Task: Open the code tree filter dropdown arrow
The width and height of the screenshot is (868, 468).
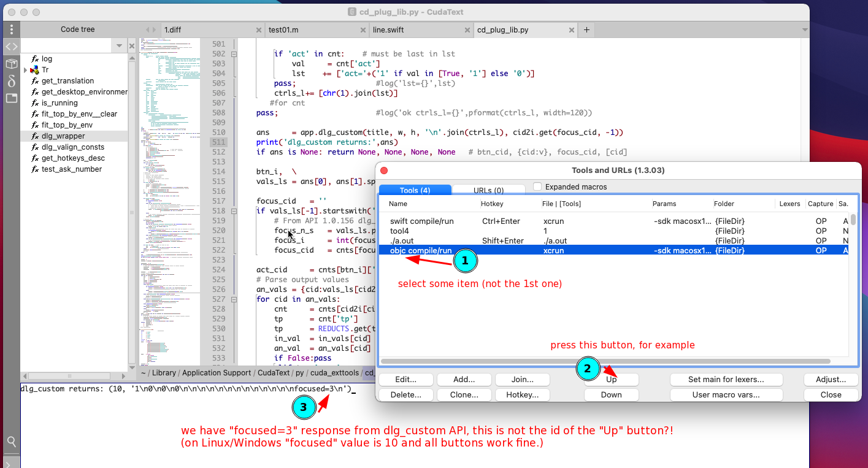Action: click(119, 46)
